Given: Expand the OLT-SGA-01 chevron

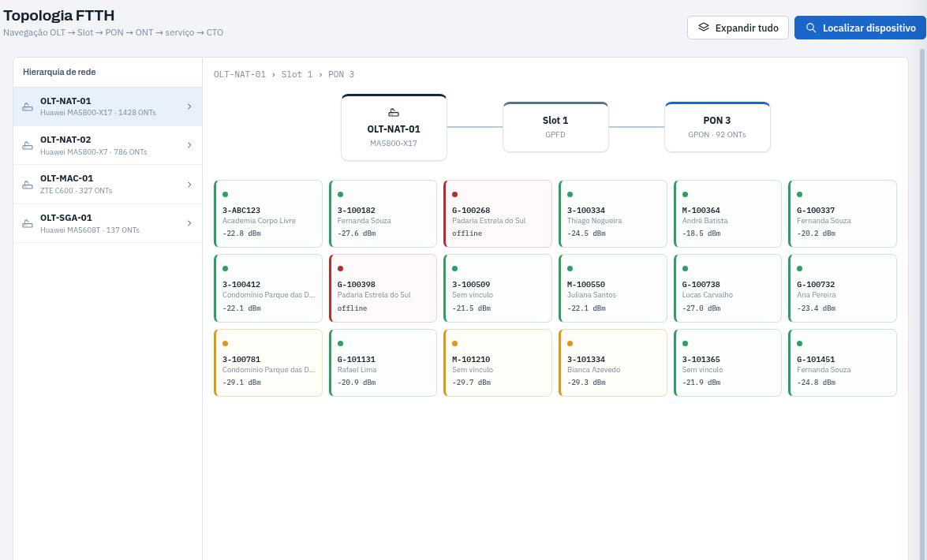Looking at the screenshot, I should 189,223.
